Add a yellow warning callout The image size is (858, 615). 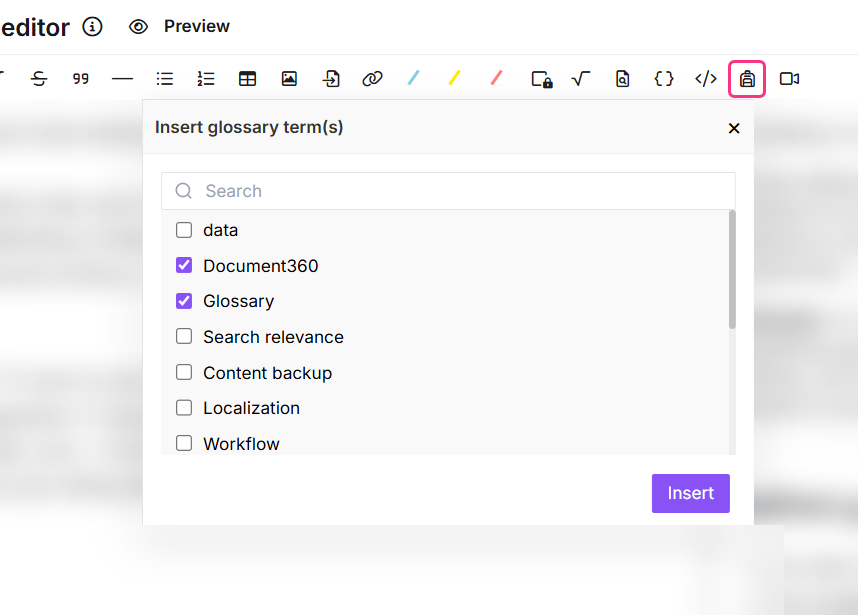tap(455, 78)
